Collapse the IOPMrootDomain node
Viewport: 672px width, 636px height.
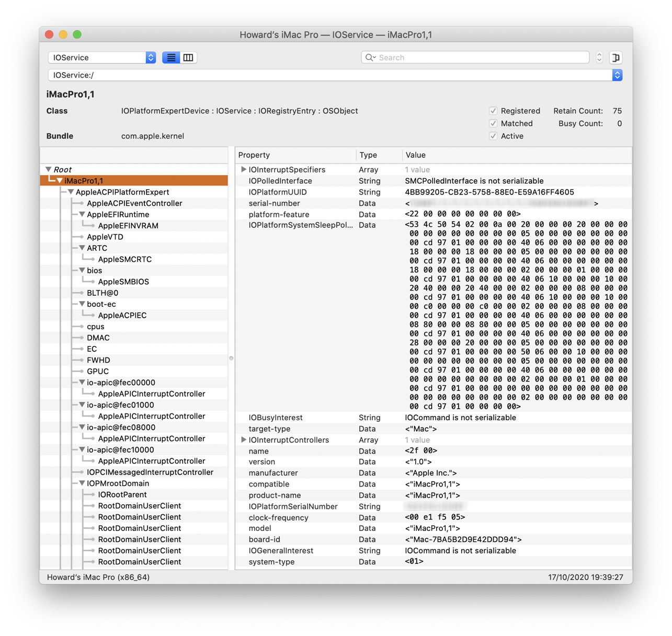pyautogui.click(x=82, y=483)
